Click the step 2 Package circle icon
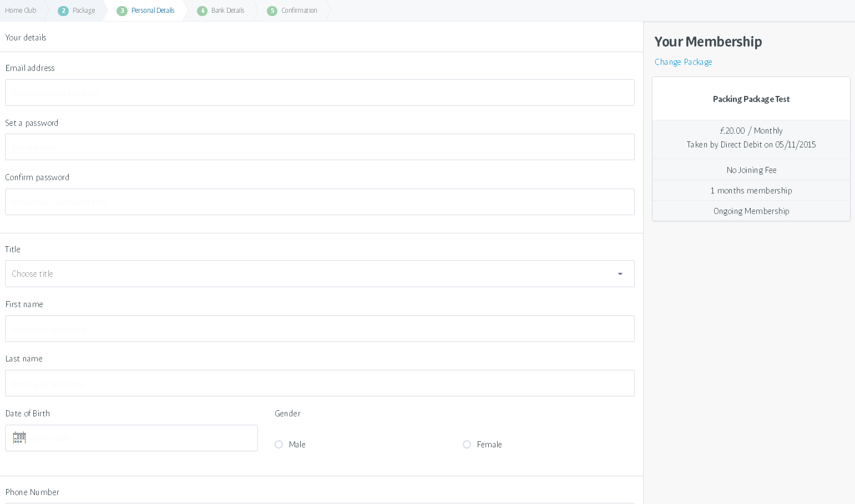Viewport: 855px width, 504px height. tap(63, 11)
